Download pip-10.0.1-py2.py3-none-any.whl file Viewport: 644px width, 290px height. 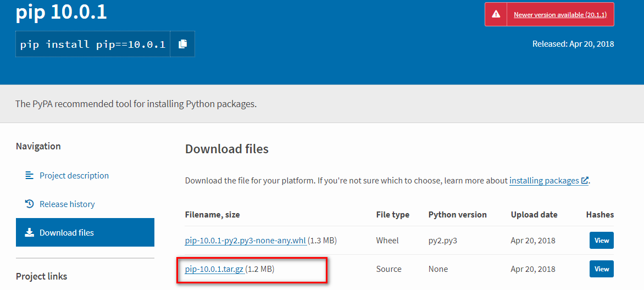pyautogui.click(x=246, y=241)
